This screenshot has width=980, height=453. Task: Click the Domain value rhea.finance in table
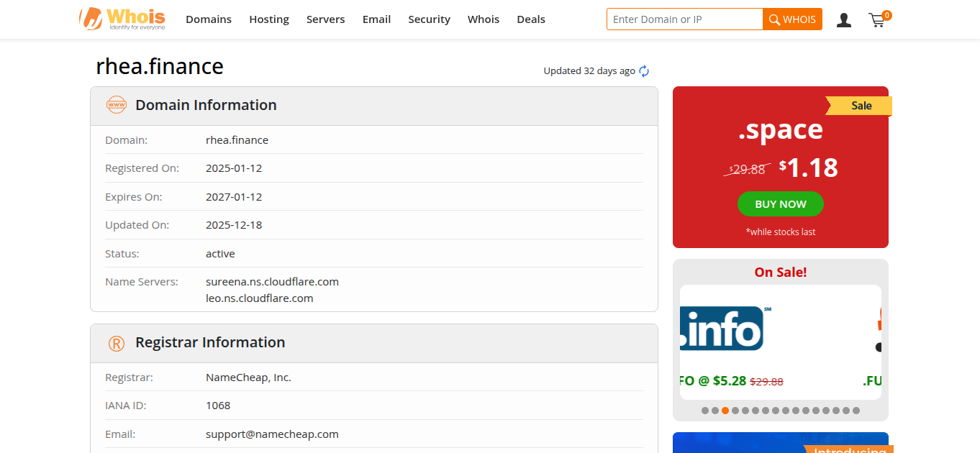(237, 140)
